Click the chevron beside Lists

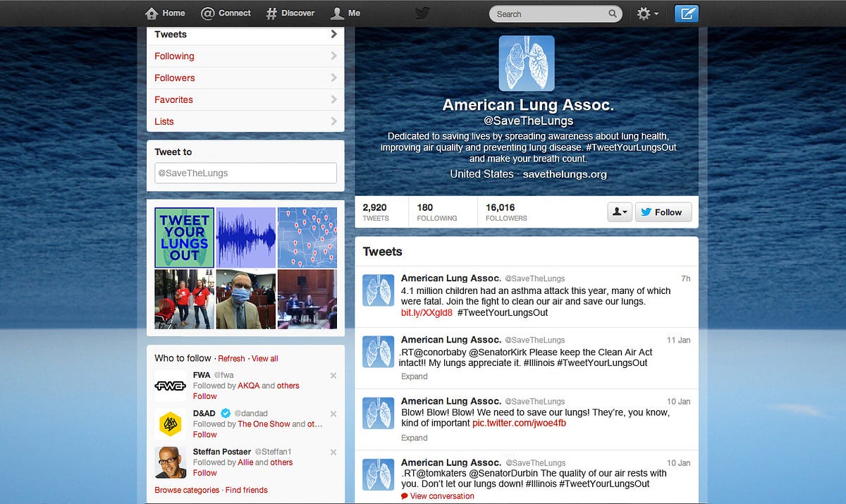(333, 121)
